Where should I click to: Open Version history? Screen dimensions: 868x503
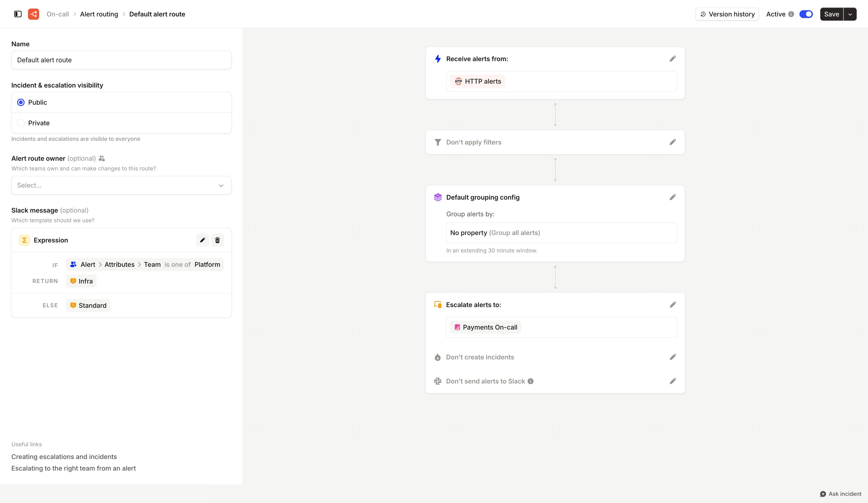(x=727, y=14)
